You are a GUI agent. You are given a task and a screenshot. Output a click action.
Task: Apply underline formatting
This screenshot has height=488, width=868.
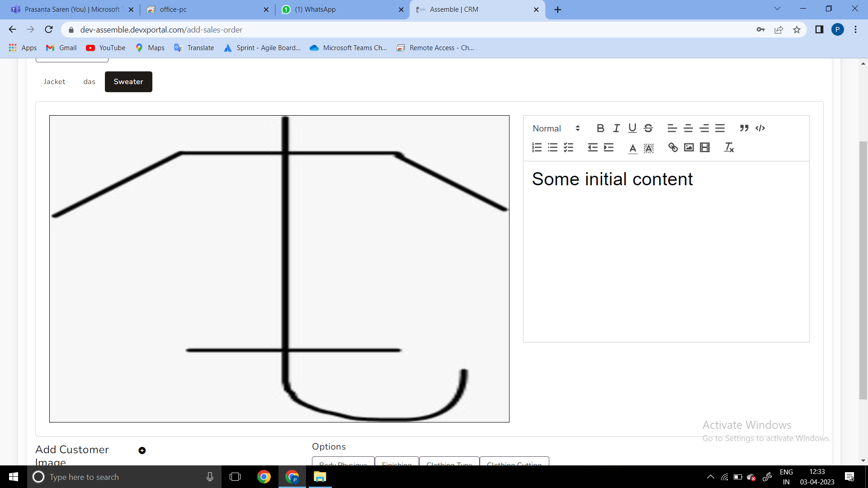[x=632, y=128]
